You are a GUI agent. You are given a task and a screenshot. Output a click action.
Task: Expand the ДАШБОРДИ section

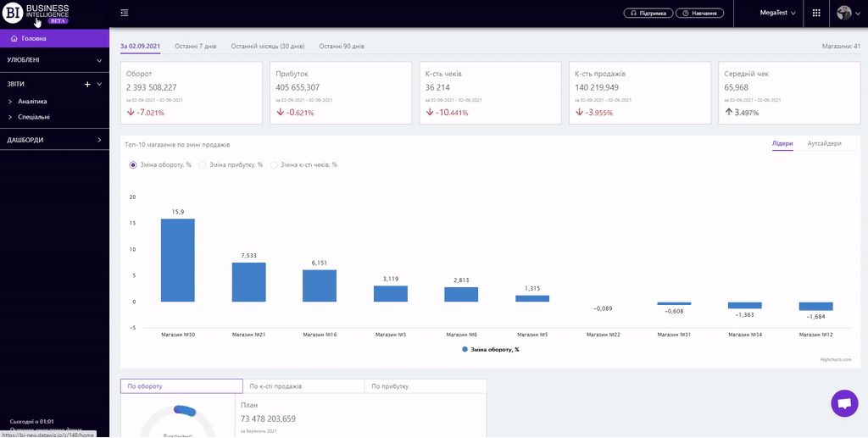pyautogui.click(x=99, y=140)
